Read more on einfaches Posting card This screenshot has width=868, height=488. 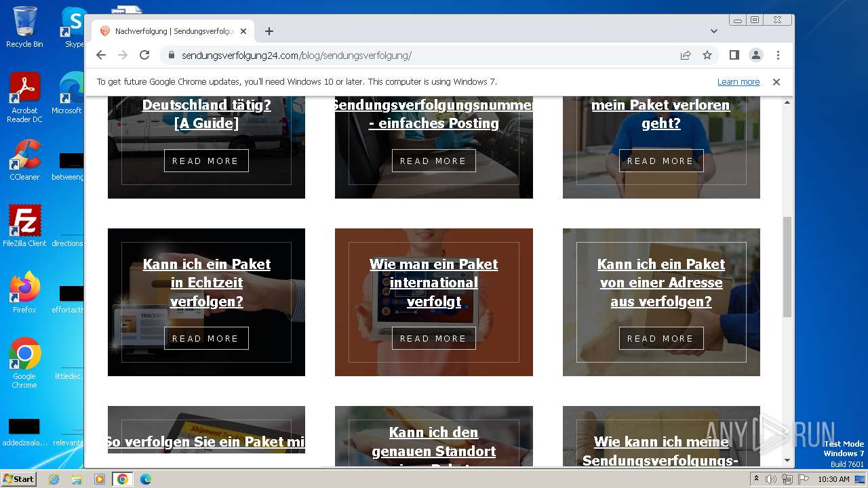pos(434,161)
